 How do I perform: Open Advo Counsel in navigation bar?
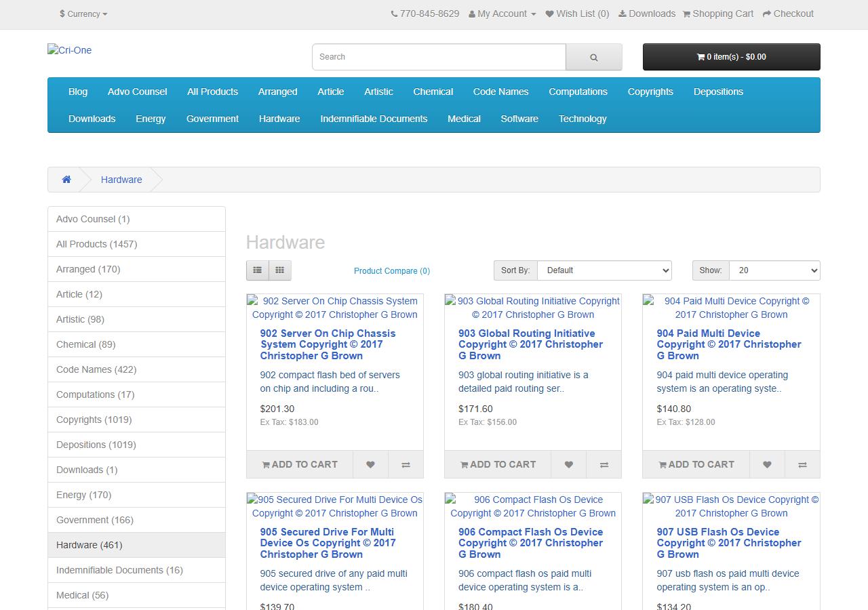[x=138, y=91]
